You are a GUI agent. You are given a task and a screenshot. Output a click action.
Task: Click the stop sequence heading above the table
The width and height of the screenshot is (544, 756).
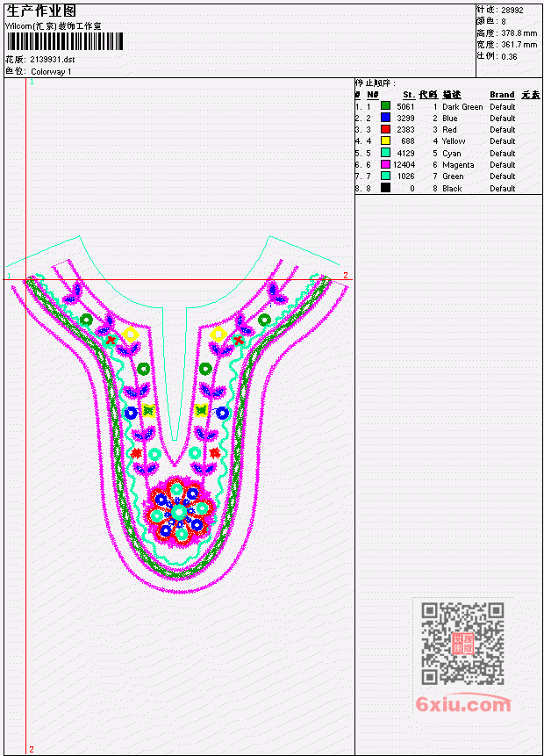pyautogui.click(x=376, y=83)
